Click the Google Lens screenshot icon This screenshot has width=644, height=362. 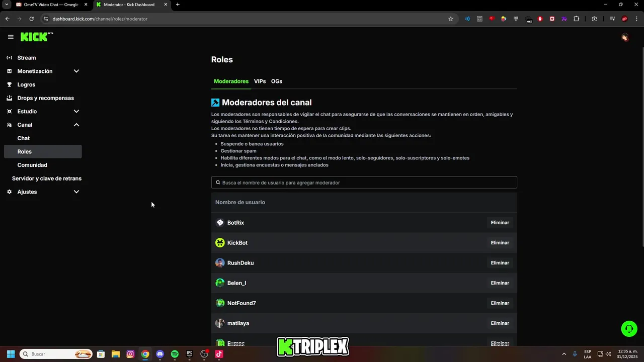click(x=594, y=19)
